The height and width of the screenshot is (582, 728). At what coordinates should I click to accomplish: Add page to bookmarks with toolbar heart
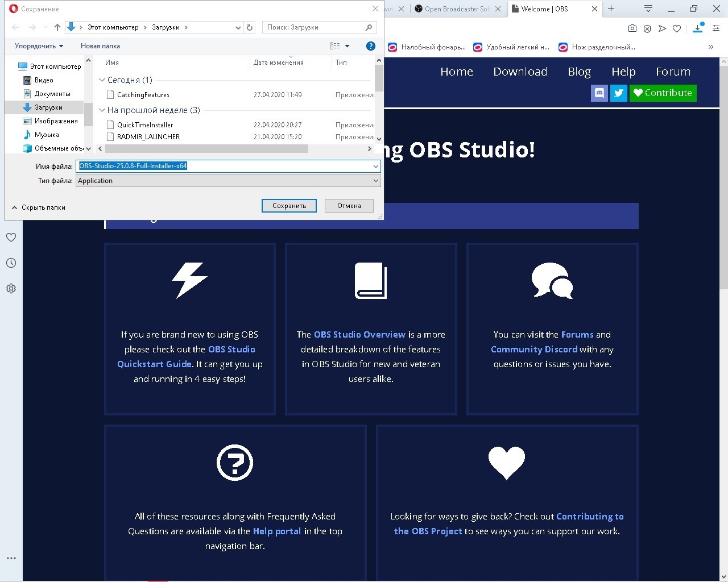click(677, 28)
